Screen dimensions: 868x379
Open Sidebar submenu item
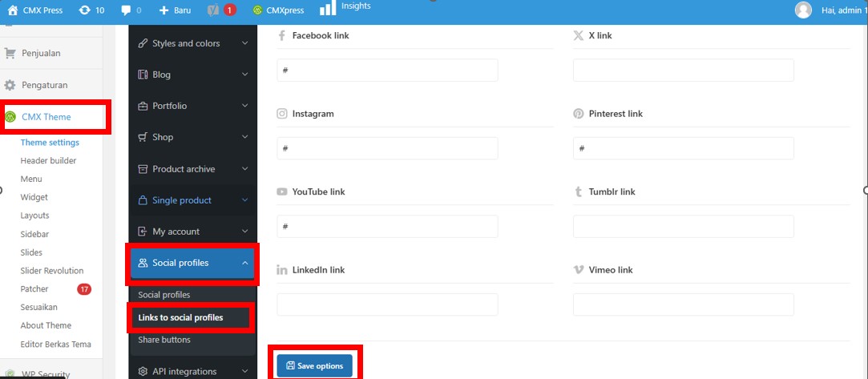pyautogui.click(x=35, y=234)
